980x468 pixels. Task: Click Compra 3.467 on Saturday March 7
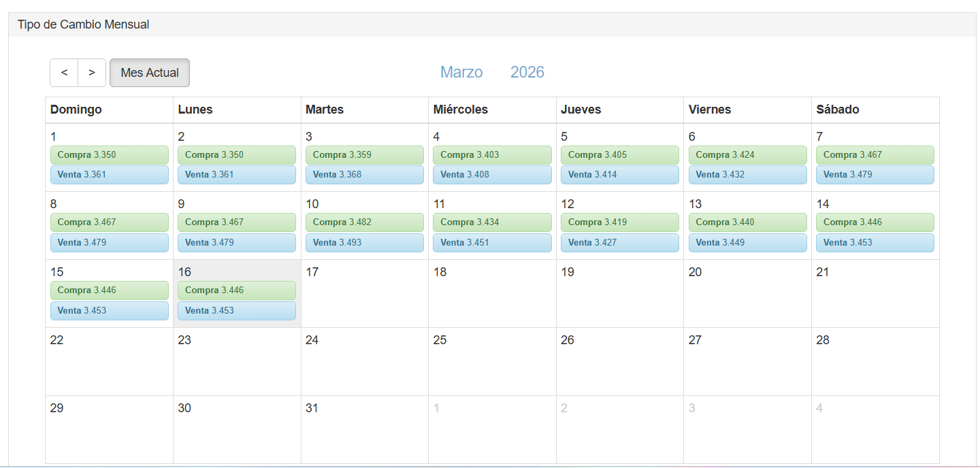pyautogui.click(x=875, y=154)
